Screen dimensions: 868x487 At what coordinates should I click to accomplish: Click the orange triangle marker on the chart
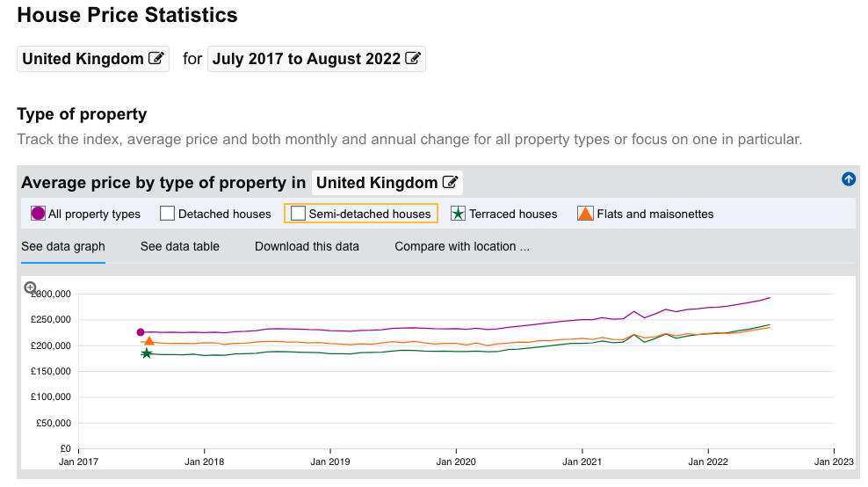pos(149,341)
